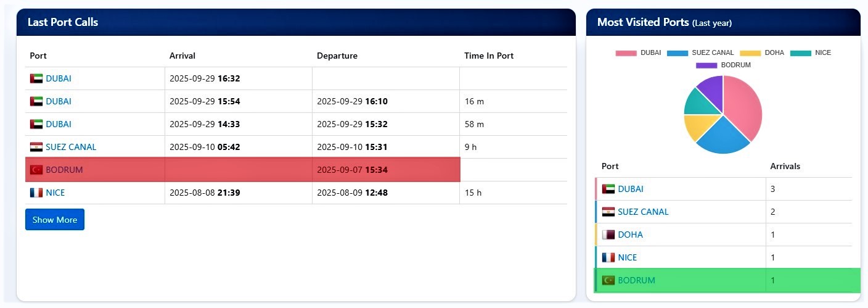Click UAE flag in Most Visited Ports table
Viewport: 868px width, 308px height.
[608, 189]
